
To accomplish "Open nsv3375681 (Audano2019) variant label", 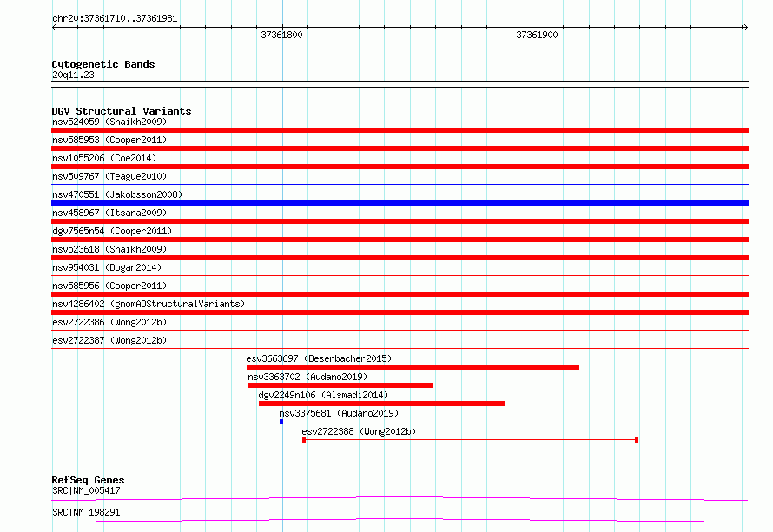I will [x=339, y=413].
